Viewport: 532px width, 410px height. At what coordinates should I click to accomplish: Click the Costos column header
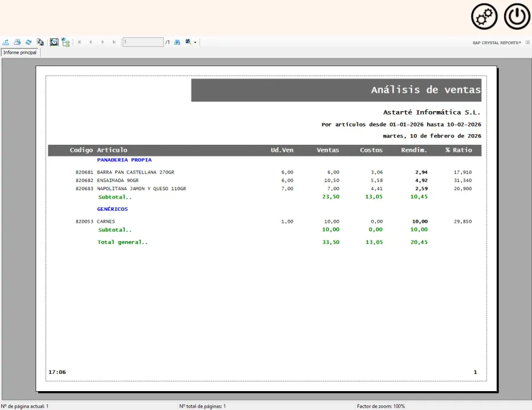(371, 150)
